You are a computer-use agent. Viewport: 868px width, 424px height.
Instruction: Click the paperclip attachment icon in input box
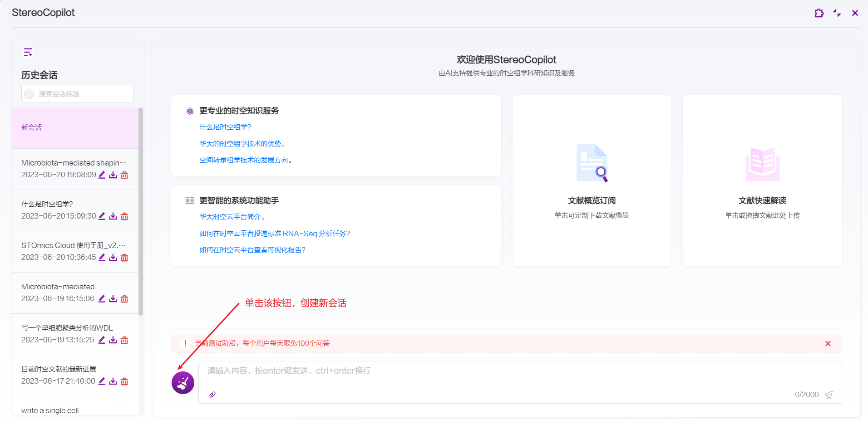click(x=212, y=395)
